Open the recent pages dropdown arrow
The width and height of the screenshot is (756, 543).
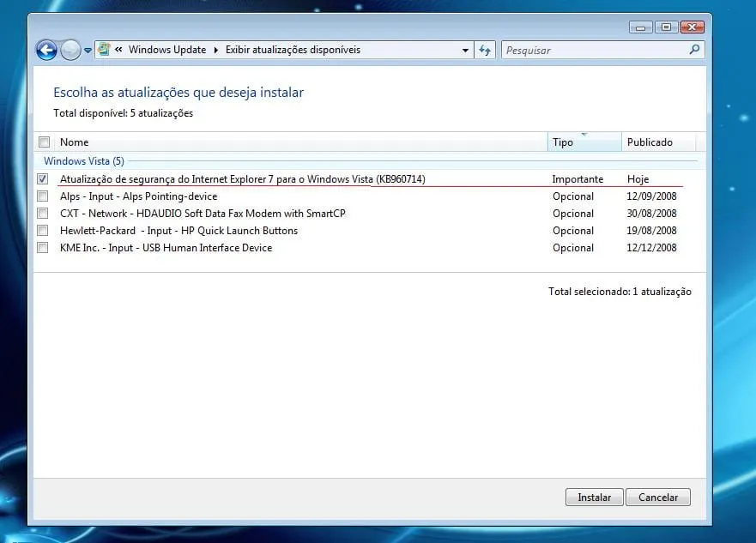click(x=88, y=51)
